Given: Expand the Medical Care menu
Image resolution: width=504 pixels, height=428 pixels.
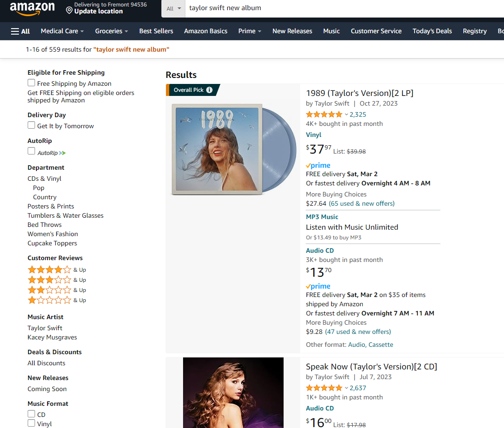Looking at the screenshot, I should tap(62, 31).
